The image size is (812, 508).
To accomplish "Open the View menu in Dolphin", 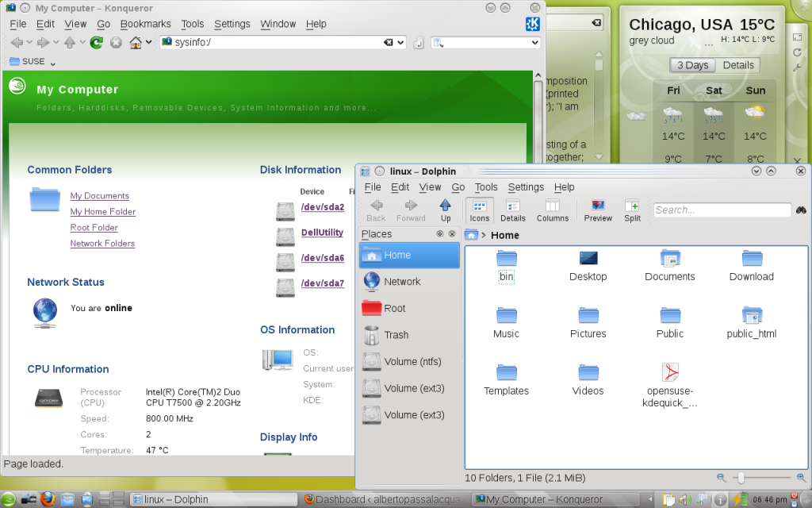I will (x=430, y=187).
